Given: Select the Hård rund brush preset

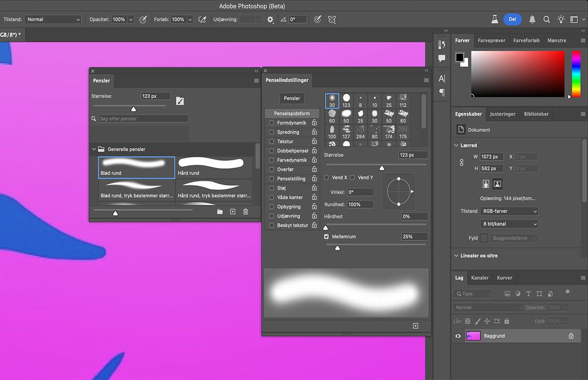Looking at the screenshot, I should coord(214,167).
